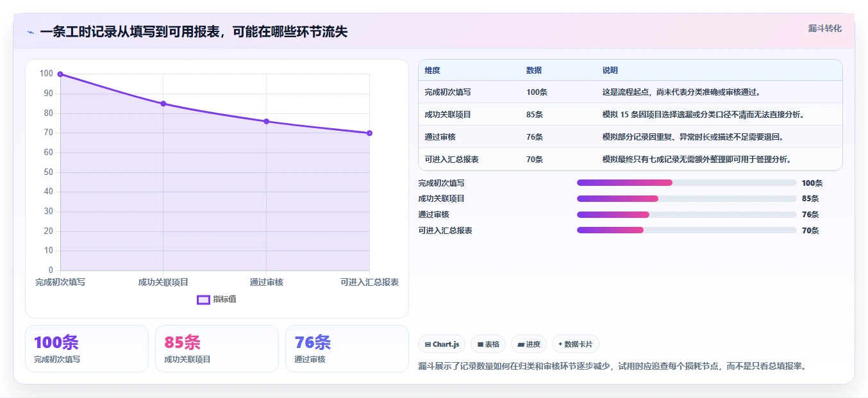868x398 pixels.
Task: Click the 成功关联项目 progress bar
Action: 687,199
